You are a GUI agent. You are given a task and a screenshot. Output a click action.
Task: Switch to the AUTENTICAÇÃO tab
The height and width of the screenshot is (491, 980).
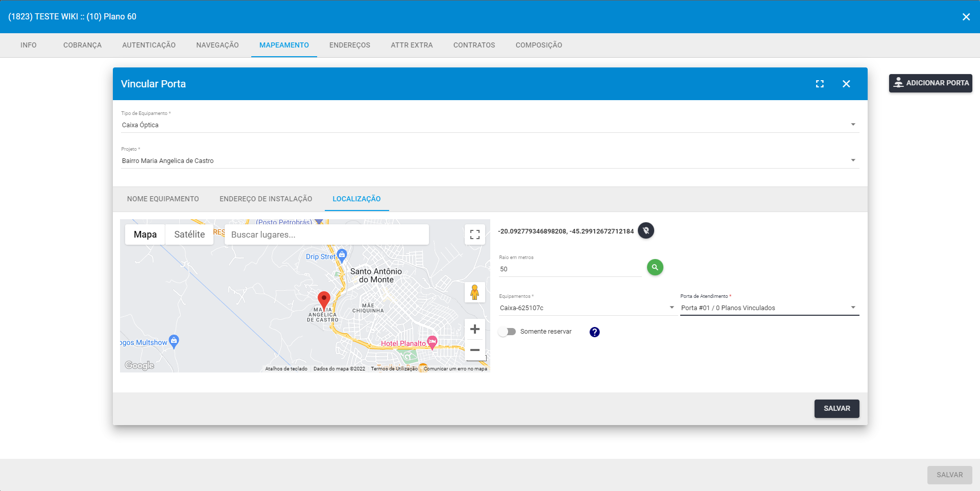149,45
